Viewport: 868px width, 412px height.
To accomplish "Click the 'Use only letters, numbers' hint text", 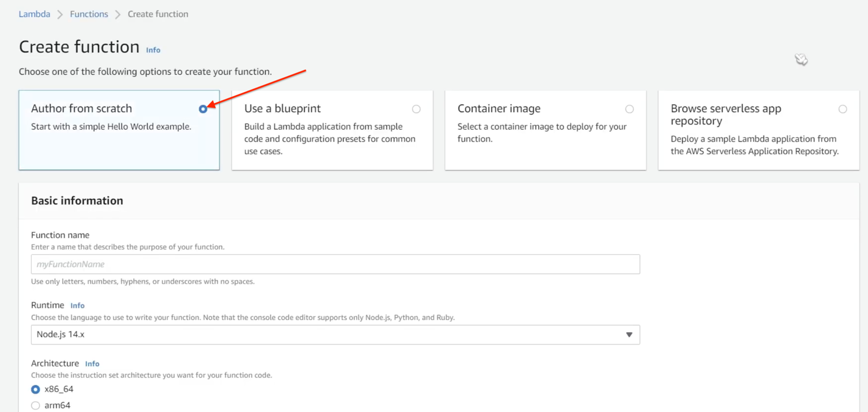I will coord(143,282).
